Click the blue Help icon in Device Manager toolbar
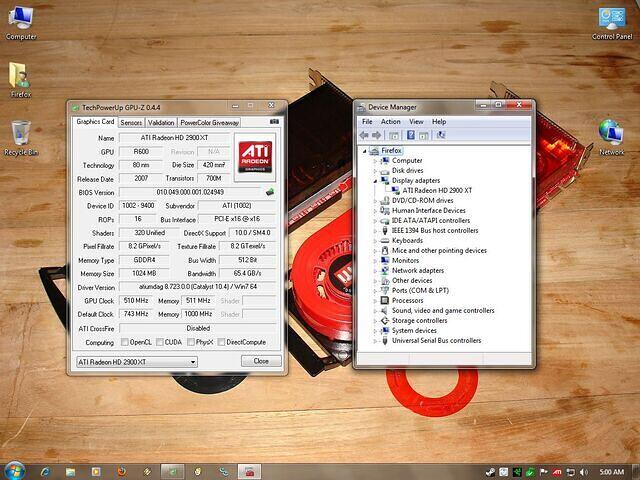Image resolution: width=640 pixels, height=480 pixels. (411, 135)
